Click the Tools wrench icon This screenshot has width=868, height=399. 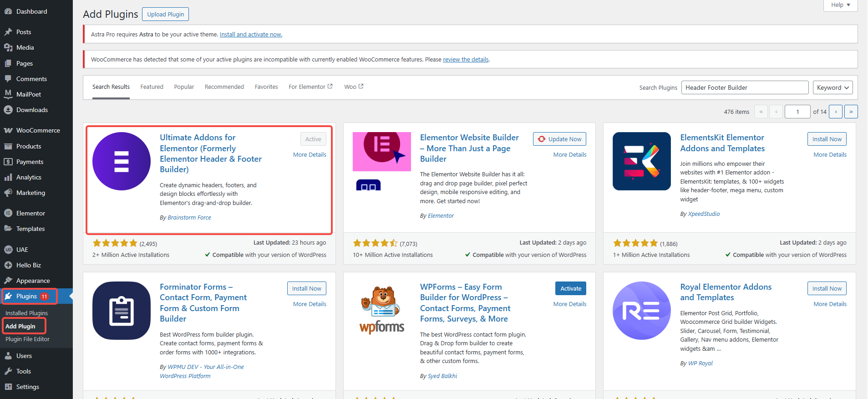coord(8,371)
